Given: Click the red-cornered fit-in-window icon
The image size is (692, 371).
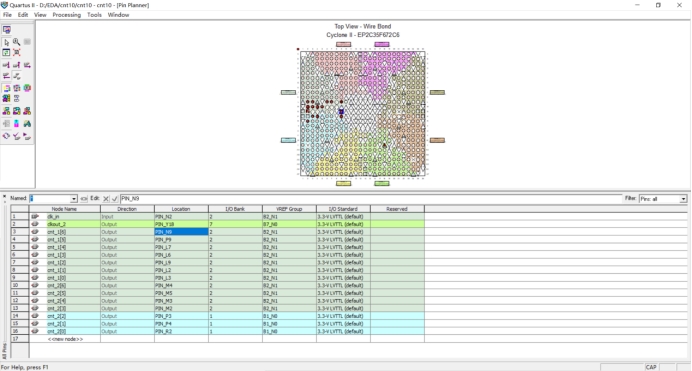Looking at the screenshot, I should pos(17,52).
